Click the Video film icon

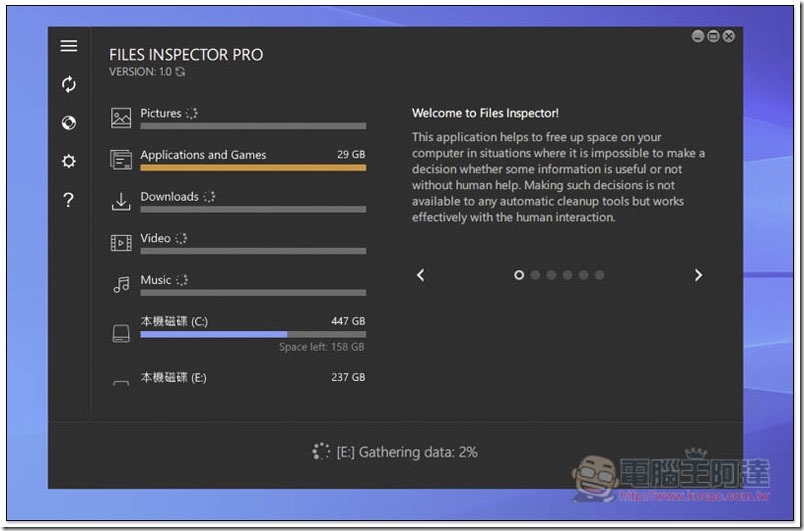click(121, 242)
